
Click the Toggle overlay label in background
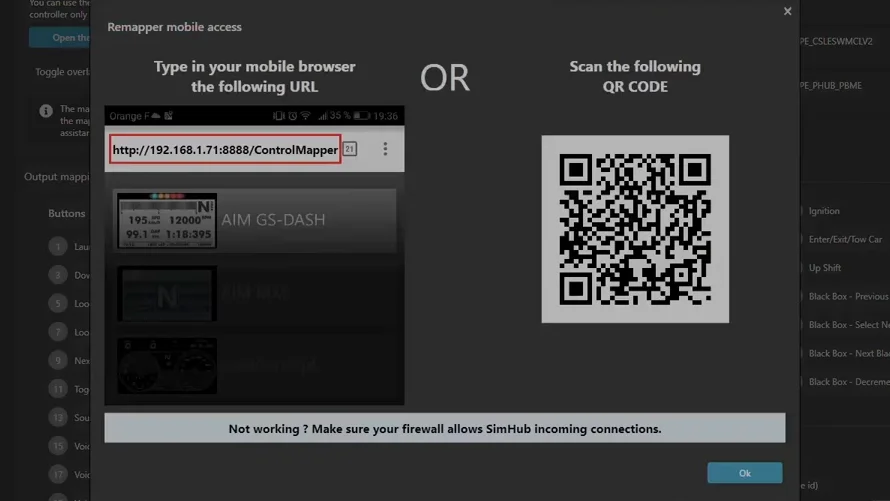coord(62,71)
